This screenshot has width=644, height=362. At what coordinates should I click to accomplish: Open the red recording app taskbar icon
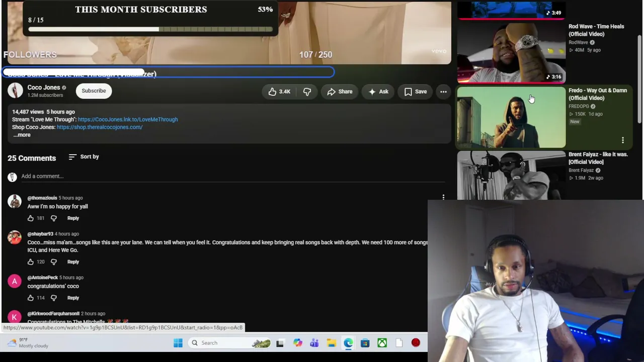coord(416,343)
